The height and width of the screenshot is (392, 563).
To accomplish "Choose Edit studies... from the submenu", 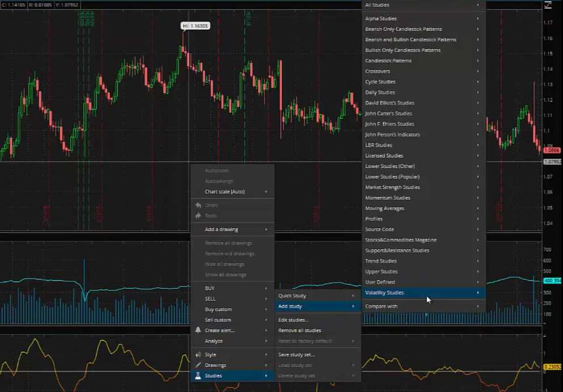I will pos(293,320).
